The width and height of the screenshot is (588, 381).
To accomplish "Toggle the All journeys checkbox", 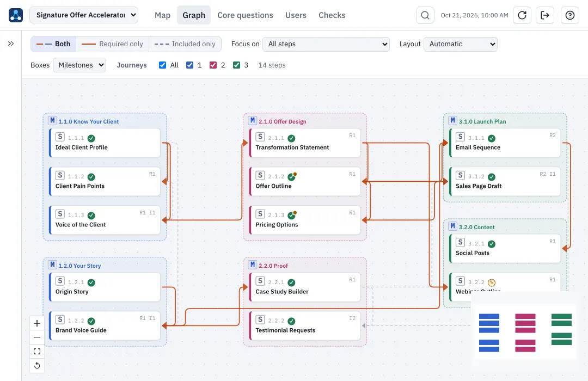I will (162, 65).
